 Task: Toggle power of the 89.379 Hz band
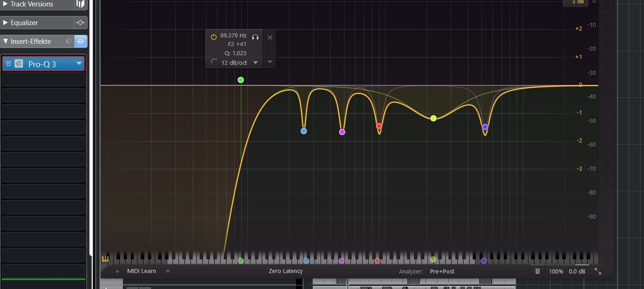pos(214,36)
